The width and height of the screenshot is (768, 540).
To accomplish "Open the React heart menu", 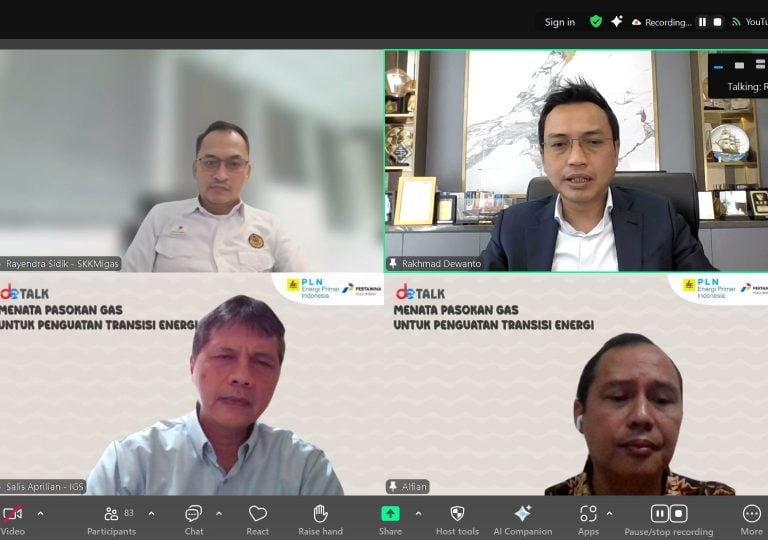I will tap(258, 520).
